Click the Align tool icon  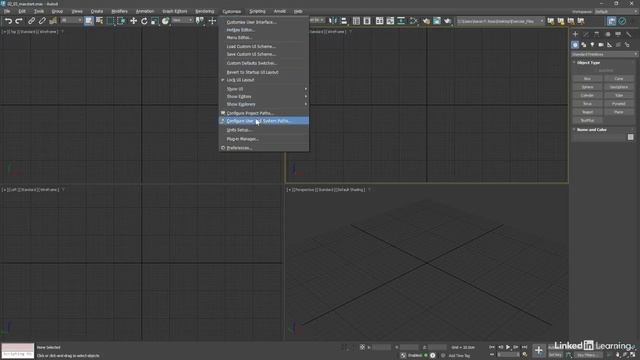tap(344, 21)
